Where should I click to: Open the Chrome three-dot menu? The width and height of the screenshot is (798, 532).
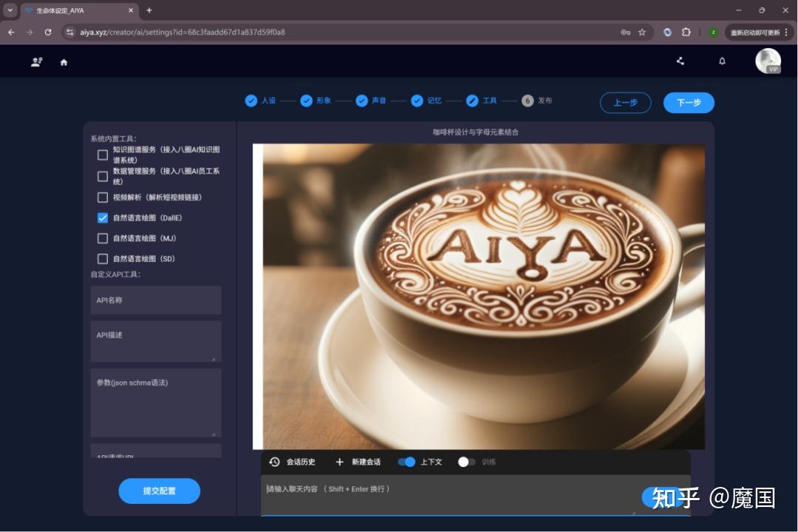787,32
